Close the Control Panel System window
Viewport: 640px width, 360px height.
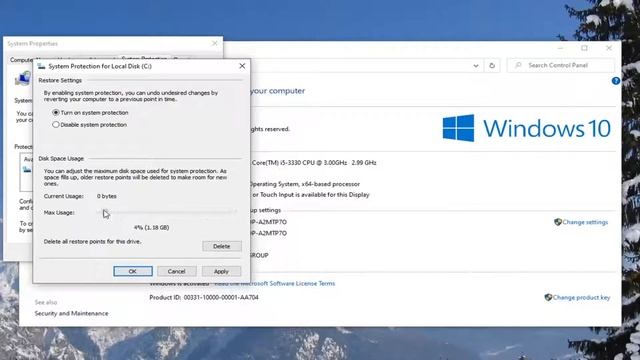click(x=609, y=48)
